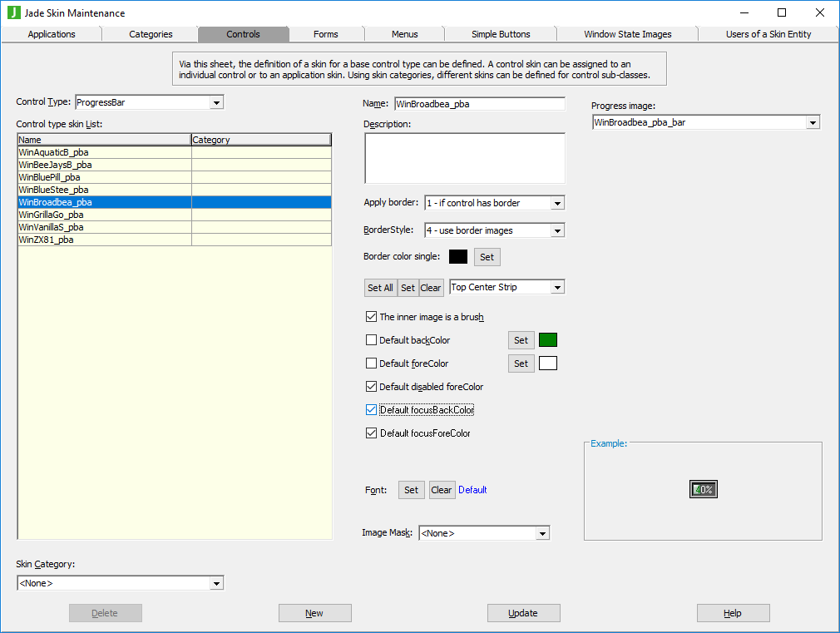The height and width of the screenshot is (633, 840).
Task: Click the Jade app icon in title bar
Action: click(x=13, y=12)
